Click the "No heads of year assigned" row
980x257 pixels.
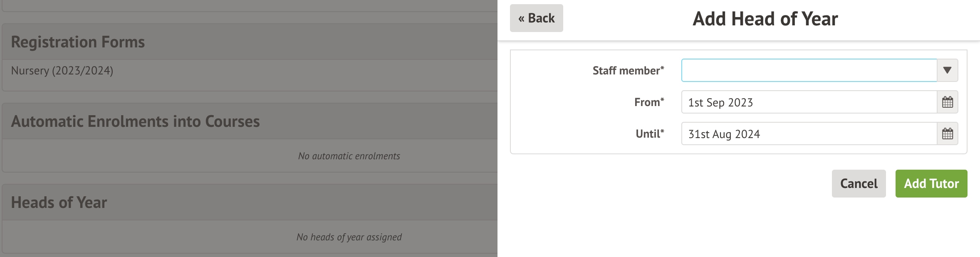349,237
